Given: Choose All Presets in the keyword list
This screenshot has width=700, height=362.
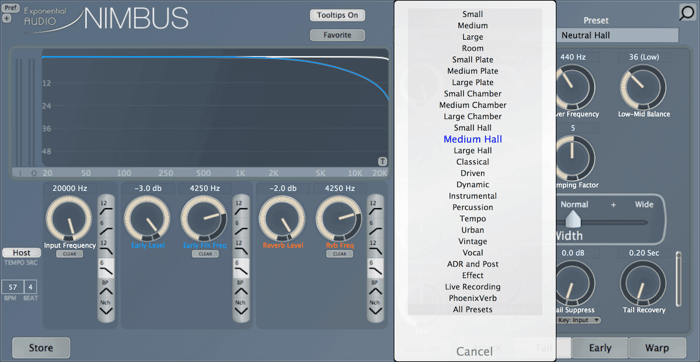Looking at the screenshot, I should tap(473, 309).
